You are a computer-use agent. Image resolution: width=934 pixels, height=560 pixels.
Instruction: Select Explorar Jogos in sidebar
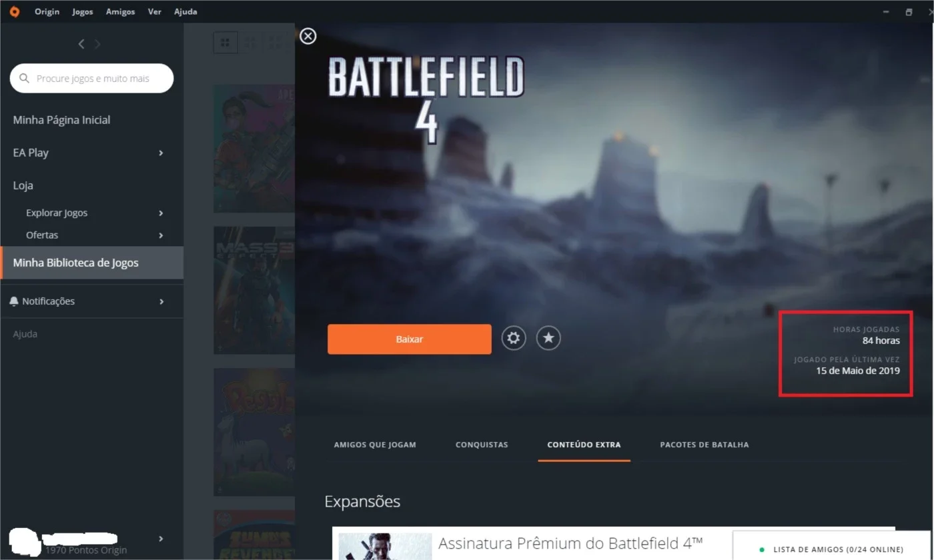[x=57, y=213]
